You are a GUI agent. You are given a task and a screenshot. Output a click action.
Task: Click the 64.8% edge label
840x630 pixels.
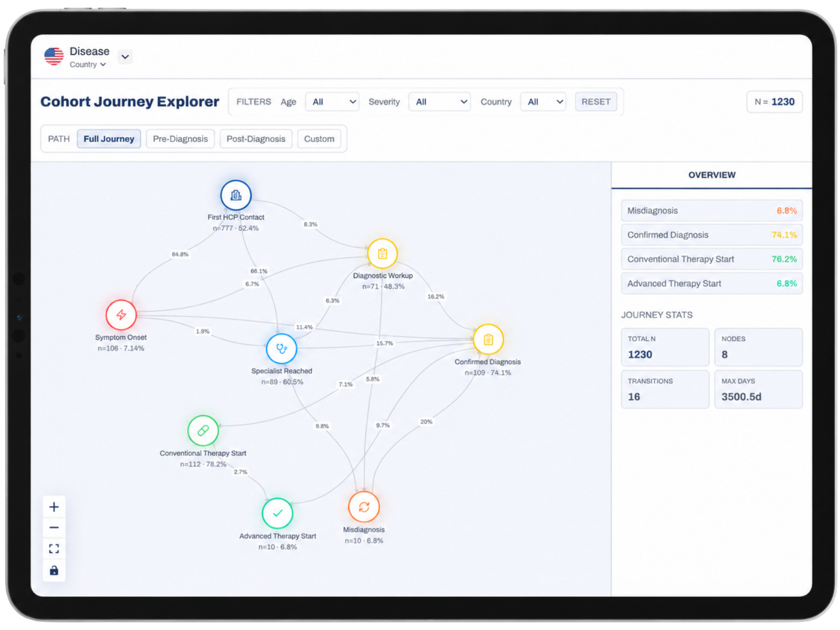point(180,254)
